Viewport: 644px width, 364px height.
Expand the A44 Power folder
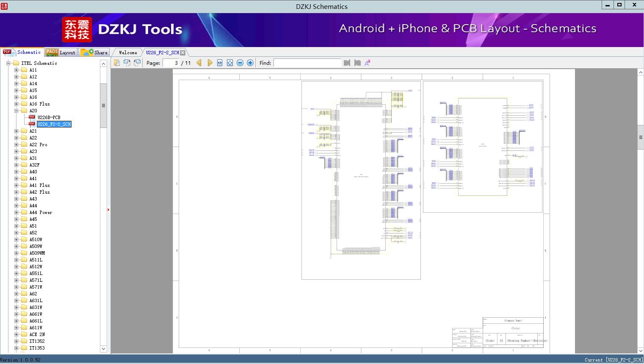(16, 212)
